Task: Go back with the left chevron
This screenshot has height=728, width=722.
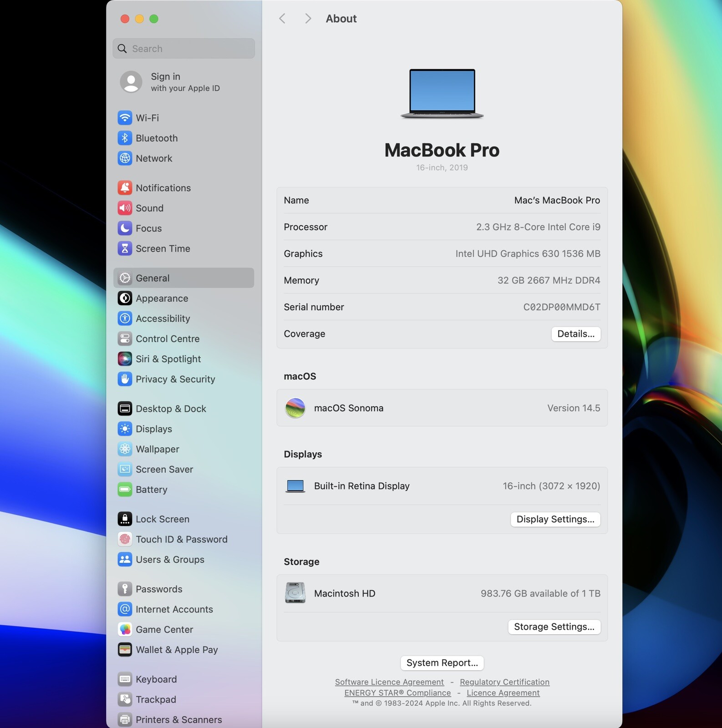Action: pos(282,19)
